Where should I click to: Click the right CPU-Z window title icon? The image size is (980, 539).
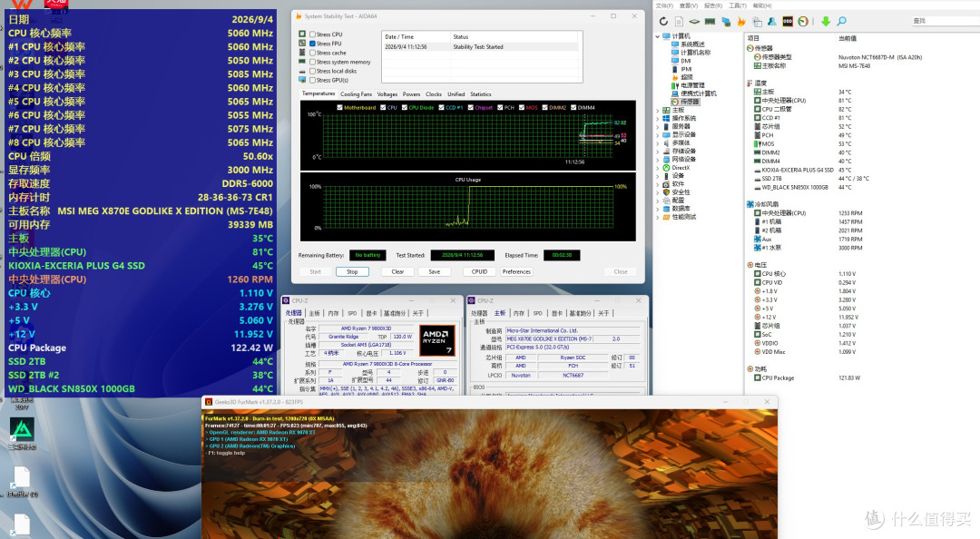pos(472,300)
